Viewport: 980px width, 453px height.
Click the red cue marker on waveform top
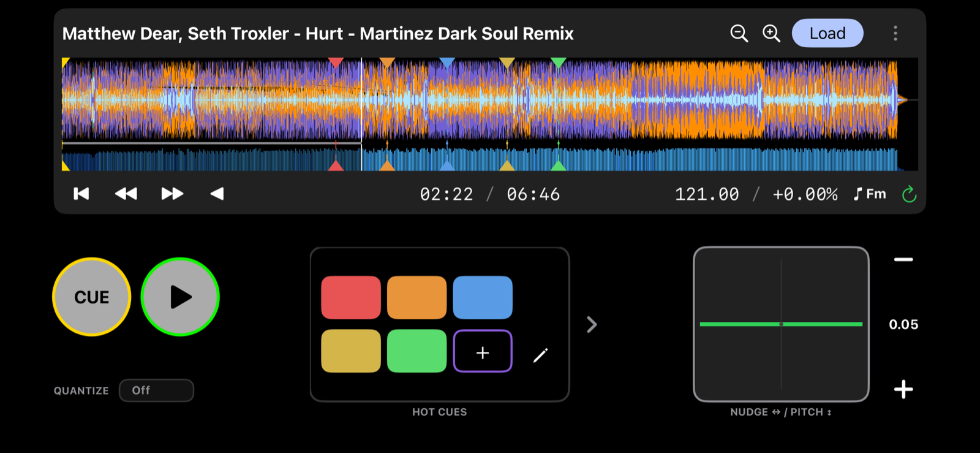tap(336, 62)
